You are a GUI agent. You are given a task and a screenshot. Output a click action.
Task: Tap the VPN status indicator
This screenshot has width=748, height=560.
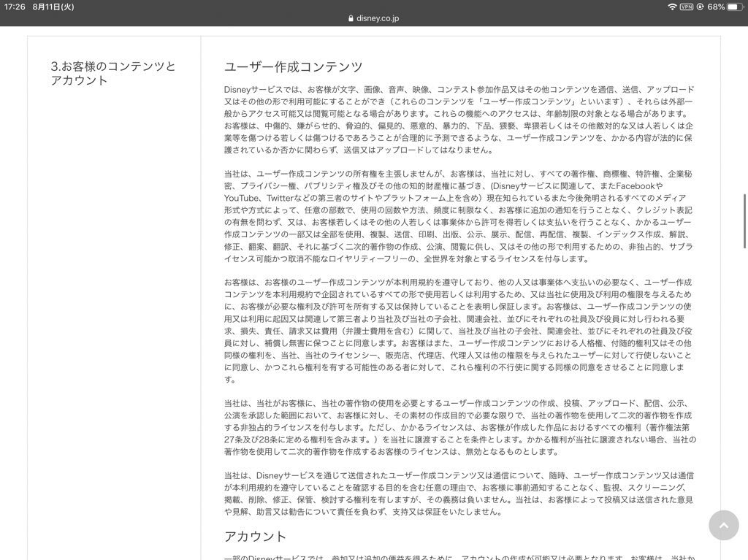(687, 7)
